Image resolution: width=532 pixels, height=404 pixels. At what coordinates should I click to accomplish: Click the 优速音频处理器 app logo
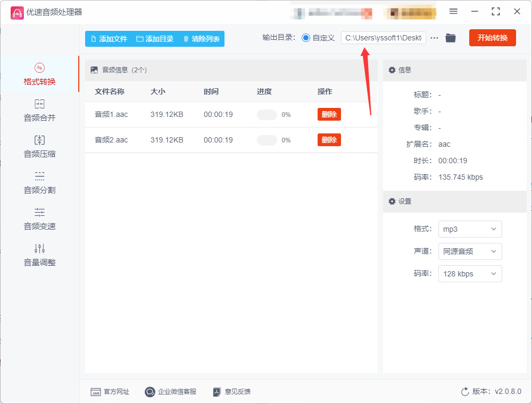click(x=17, y=13)
